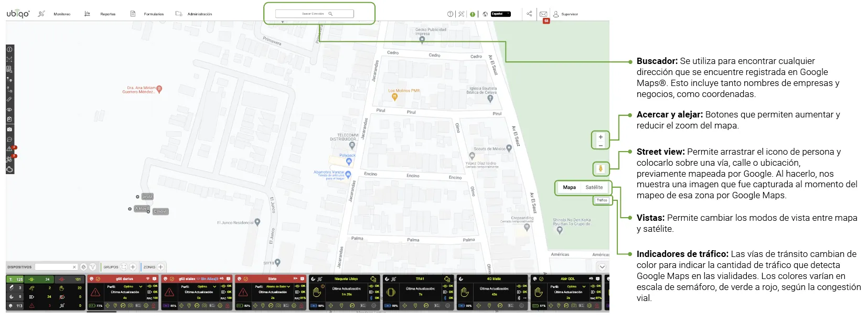Open the Monitoreo menu

coord(62,14)
